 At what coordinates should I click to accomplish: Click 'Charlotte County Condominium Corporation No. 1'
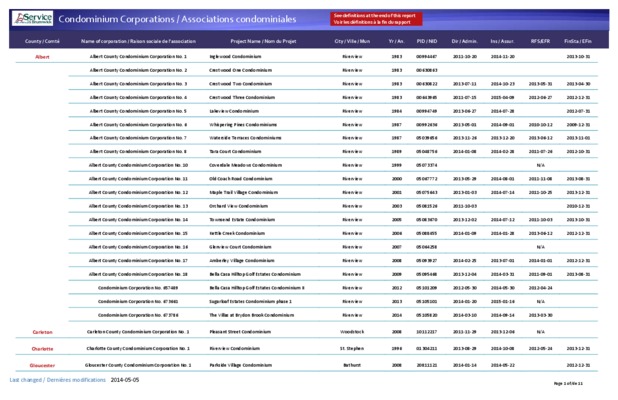tap(138, 348)
